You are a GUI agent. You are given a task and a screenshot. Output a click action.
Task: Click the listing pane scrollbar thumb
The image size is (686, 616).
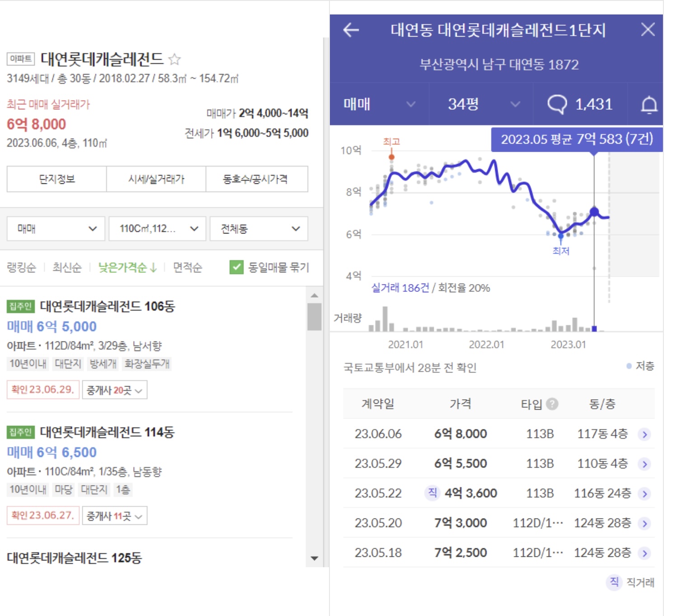(315, 317)
